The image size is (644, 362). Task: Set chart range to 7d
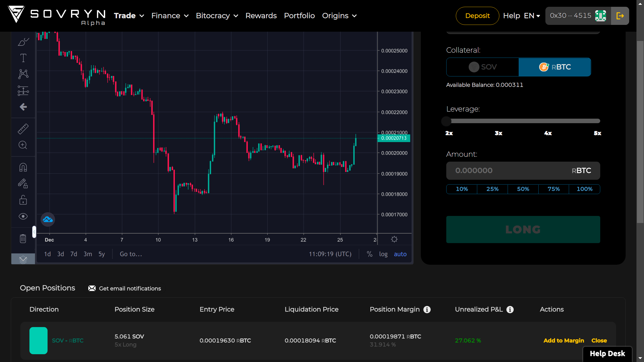[x=74, y=254]
